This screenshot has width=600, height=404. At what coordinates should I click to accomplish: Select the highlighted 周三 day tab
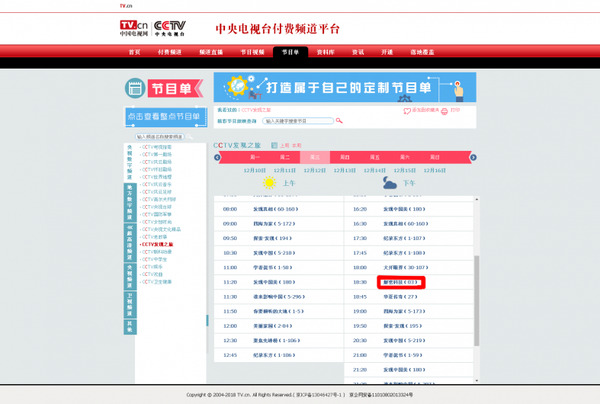point(315,157)
